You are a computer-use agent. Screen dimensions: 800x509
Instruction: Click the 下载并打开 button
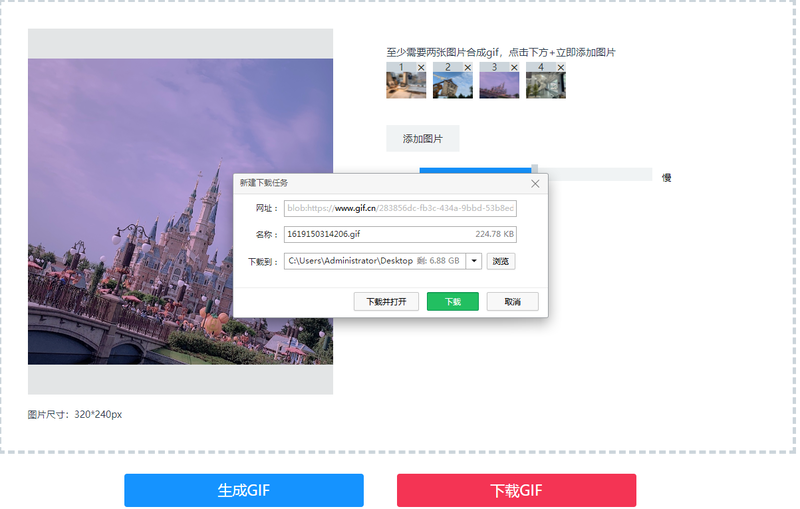click(x=386, y=301)
